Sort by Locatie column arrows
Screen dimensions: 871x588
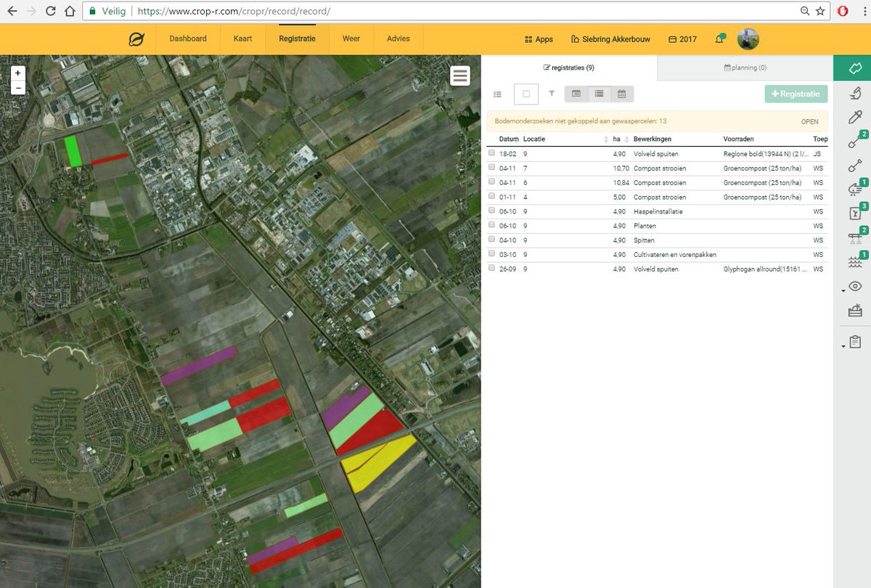(x=607, y=139)
